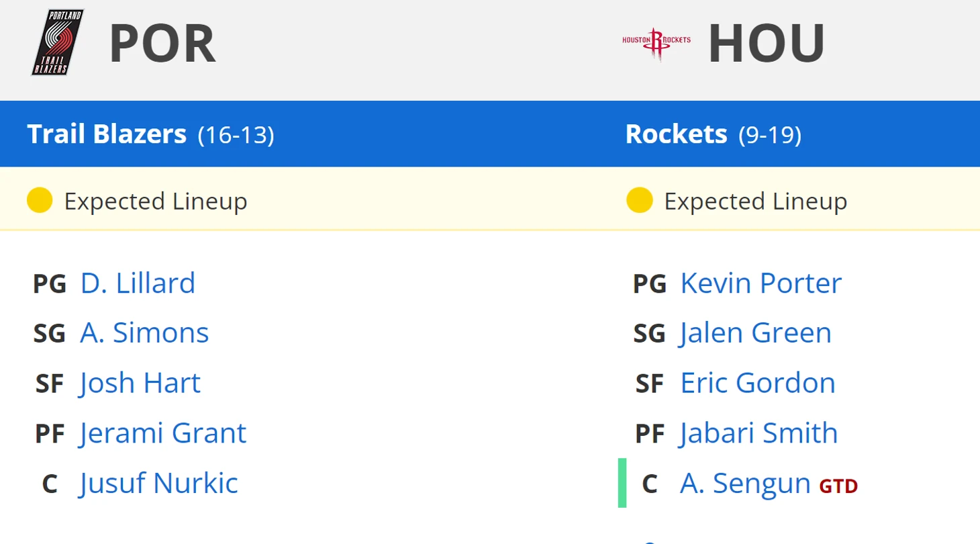View Jusuf Nurkic's player profile
This screenshot has height=544, width=980.
pos(158,483)
